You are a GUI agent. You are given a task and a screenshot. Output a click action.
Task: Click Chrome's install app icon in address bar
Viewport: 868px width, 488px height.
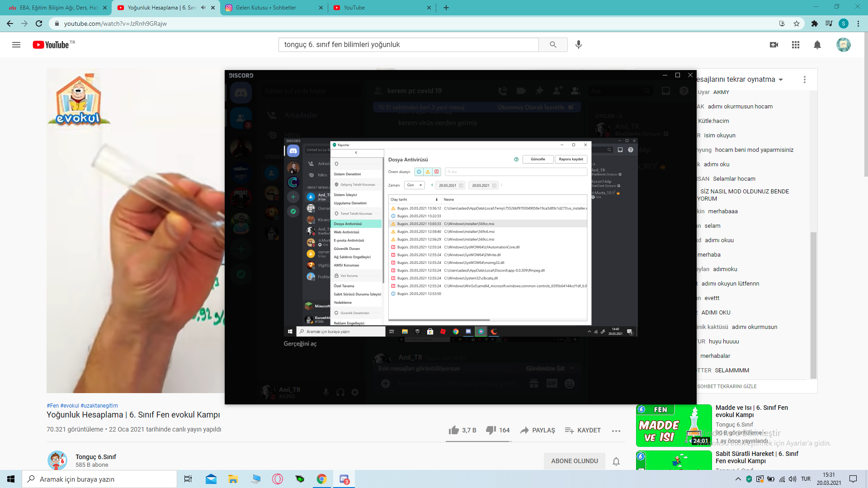pos(782,23)
